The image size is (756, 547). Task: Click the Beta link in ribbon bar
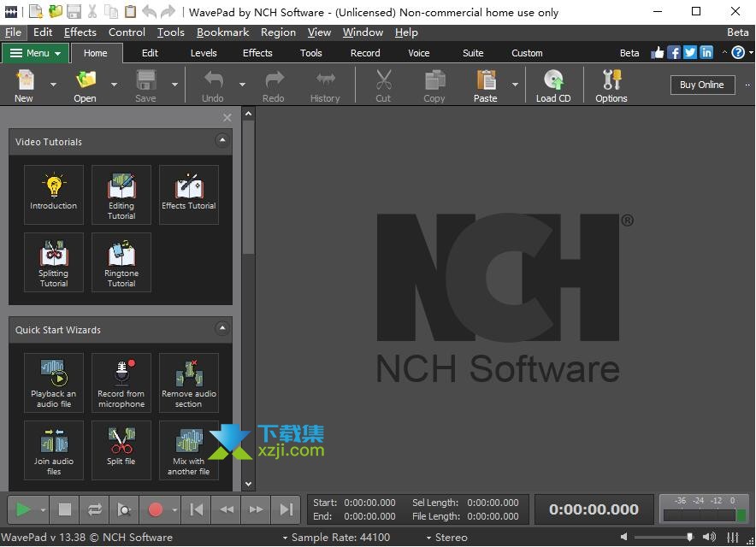[629, 53]
